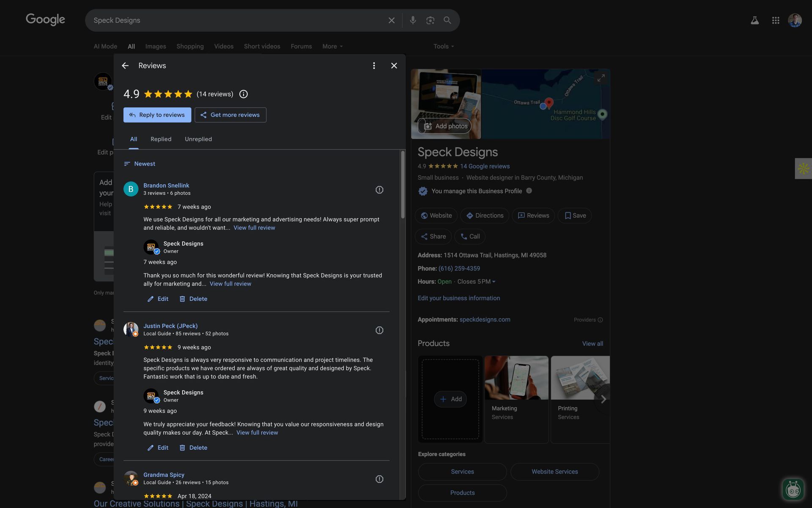Expand the map with the fullscreen arrows

click(x=601, y=78)
